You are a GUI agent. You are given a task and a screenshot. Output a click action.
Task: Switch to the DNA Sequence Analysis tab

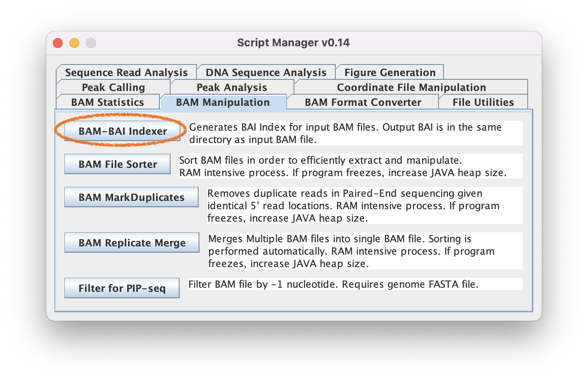[266, 72]
